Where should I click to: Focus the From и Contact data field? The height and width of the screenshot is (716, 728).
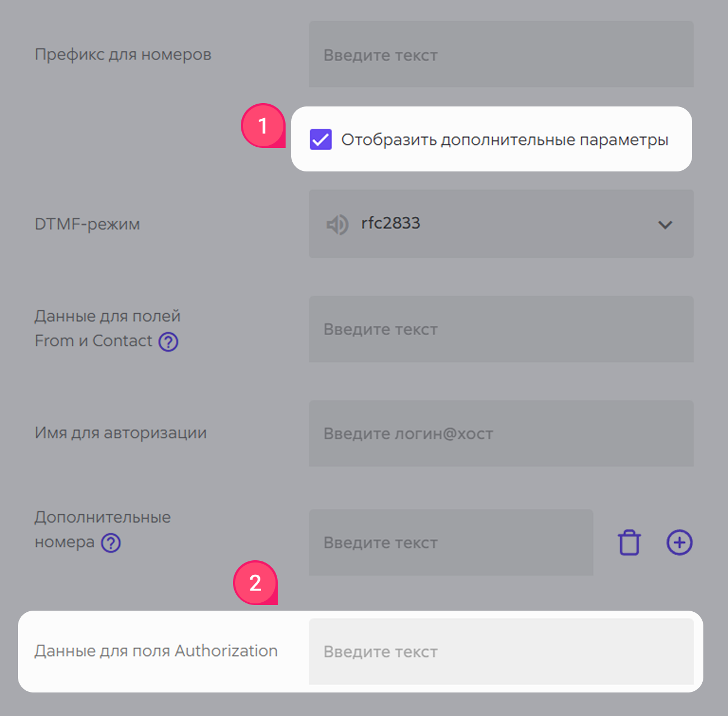coord(501,329)
